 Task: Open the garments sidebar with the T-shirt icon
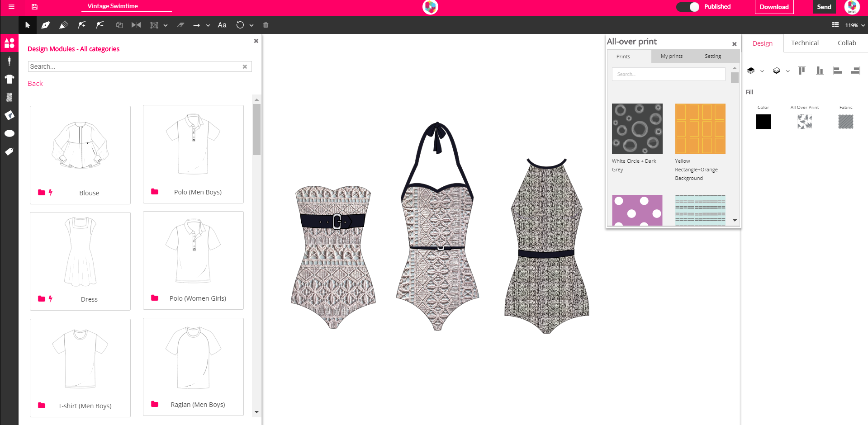pyautogui.click(x=9, y=79)
